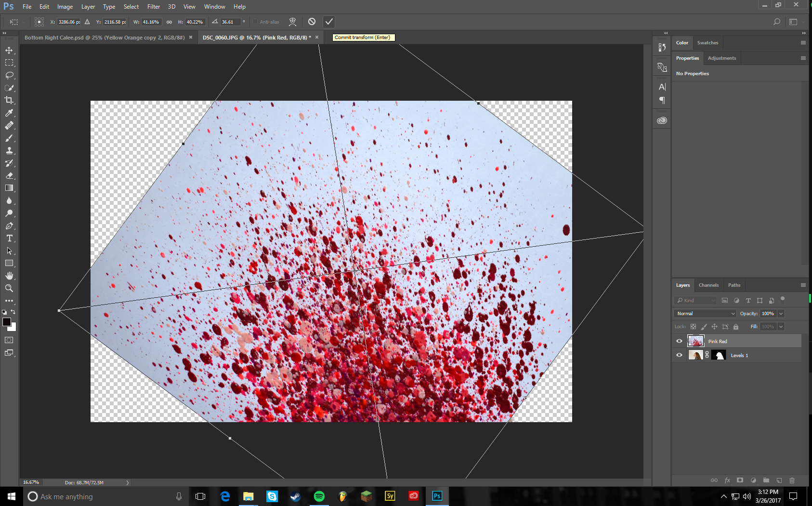Viewport: 812px width, 506px height.
Task: Open Spotify from the taskbar
Action: (319, 496)
